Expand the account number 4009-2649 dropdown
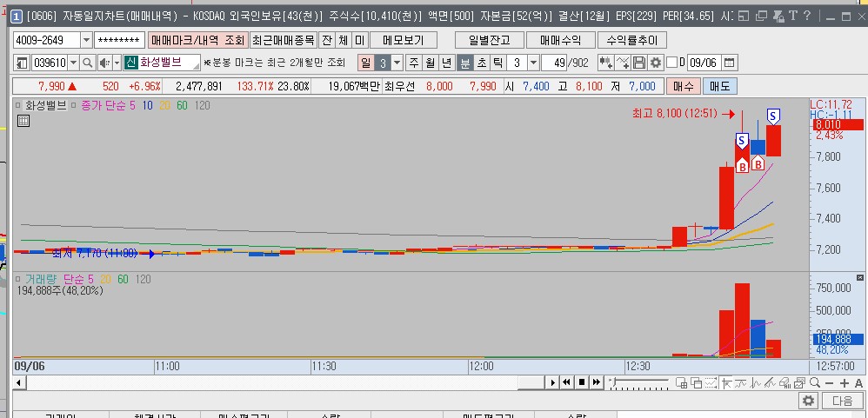 click(x=86, y=40)
